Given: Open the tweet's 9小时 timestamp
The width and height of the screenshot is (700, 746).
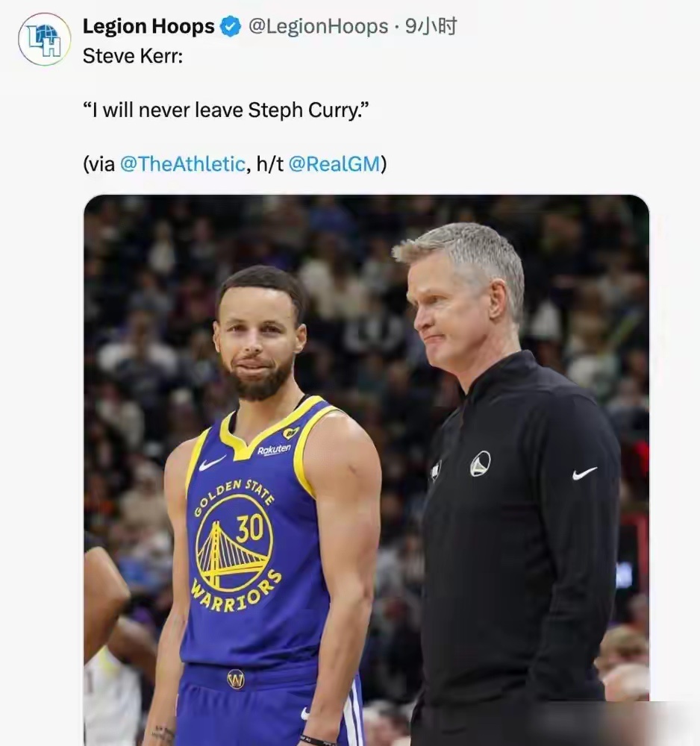Looking at the screenshot, I should 431,27.
